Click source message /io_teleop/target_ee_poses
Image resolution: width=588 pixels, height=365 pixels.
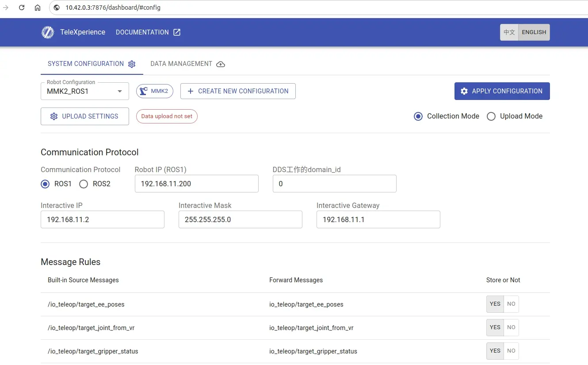[86, 304]
